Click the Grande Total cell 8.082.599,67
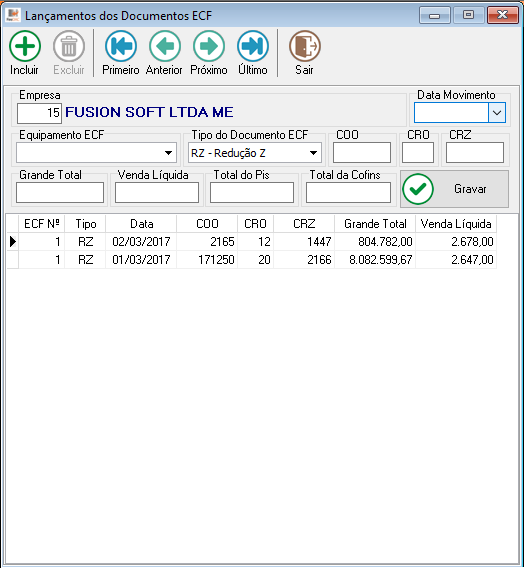This screenshot has width=524, height=568. point(375,260)
